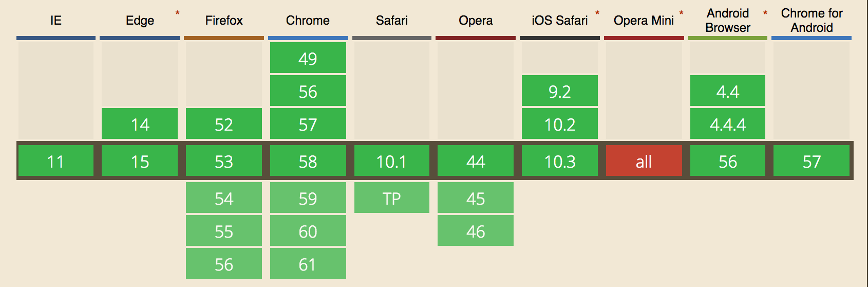
Task: Click the Chrome for Android header
Action: click(812, 21)
